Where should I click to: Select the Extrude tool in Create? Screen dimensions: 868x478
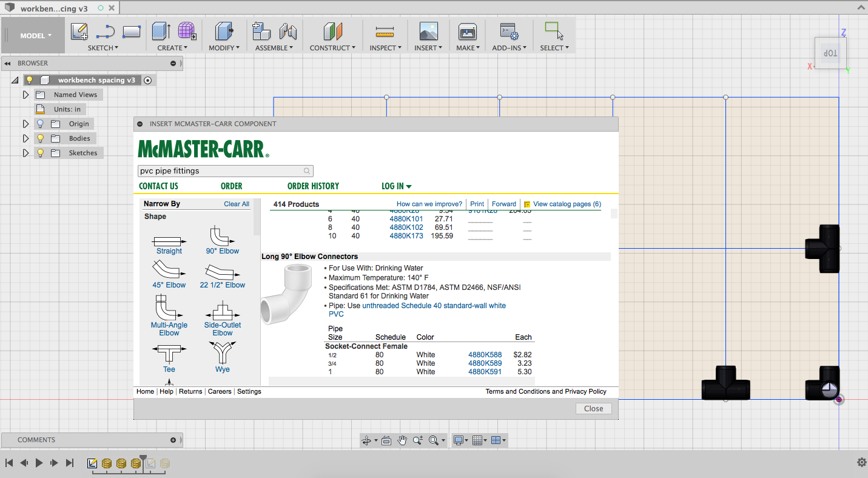point(161,32)
